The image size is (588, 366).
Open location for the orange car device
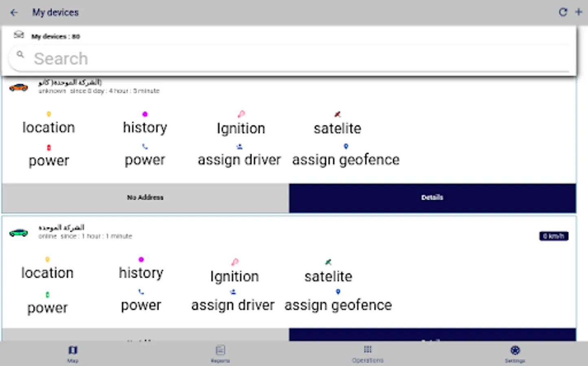tap(48, 123)
